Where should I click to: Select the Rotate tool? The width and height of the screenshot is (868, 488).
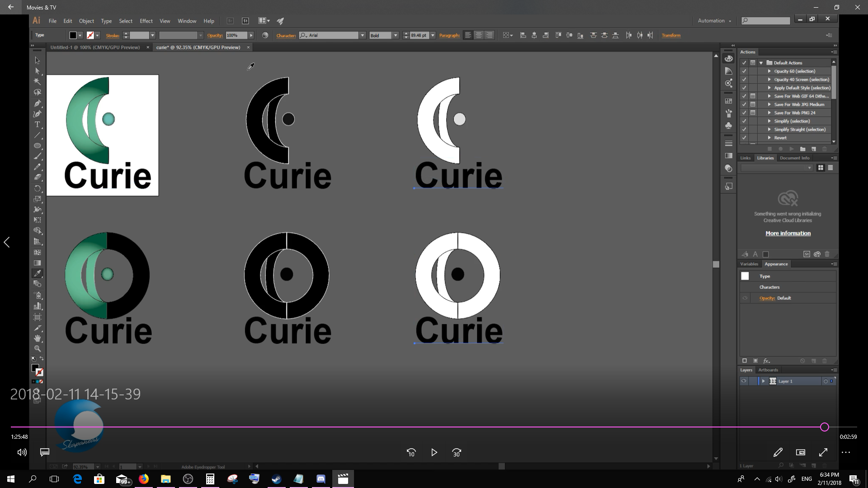(38, 188)
